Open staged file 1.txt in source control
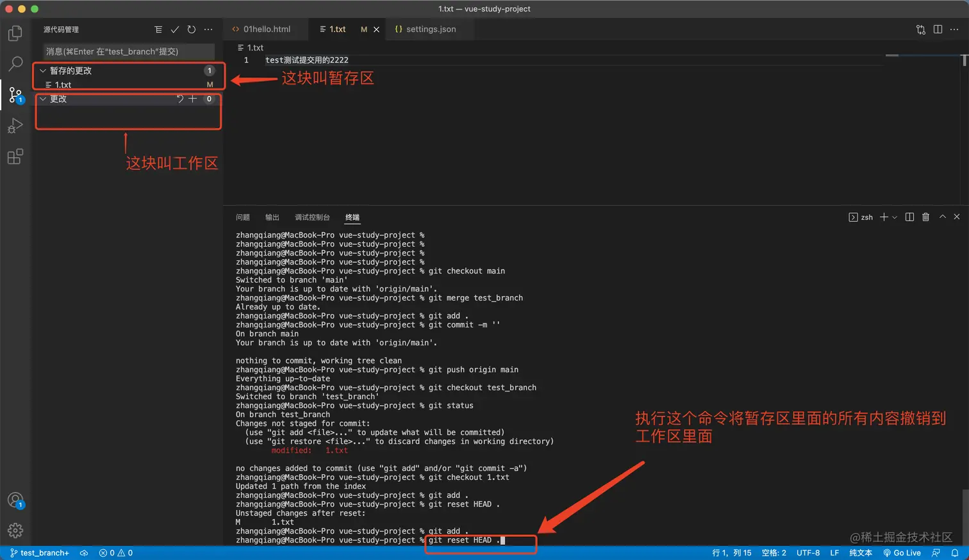Viewport: 969px width, 560px height. click(x=128, y=85)
